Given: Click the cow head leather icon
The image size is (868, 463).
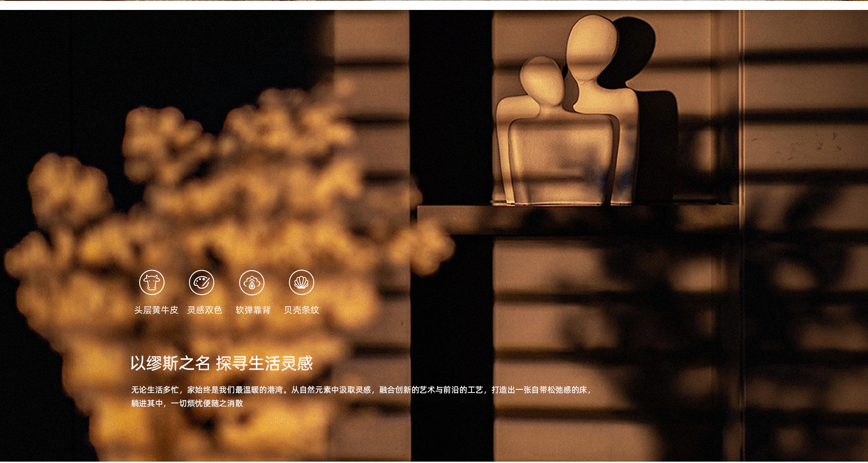Looking at the screenshot, I should click(x=152, y=282).
